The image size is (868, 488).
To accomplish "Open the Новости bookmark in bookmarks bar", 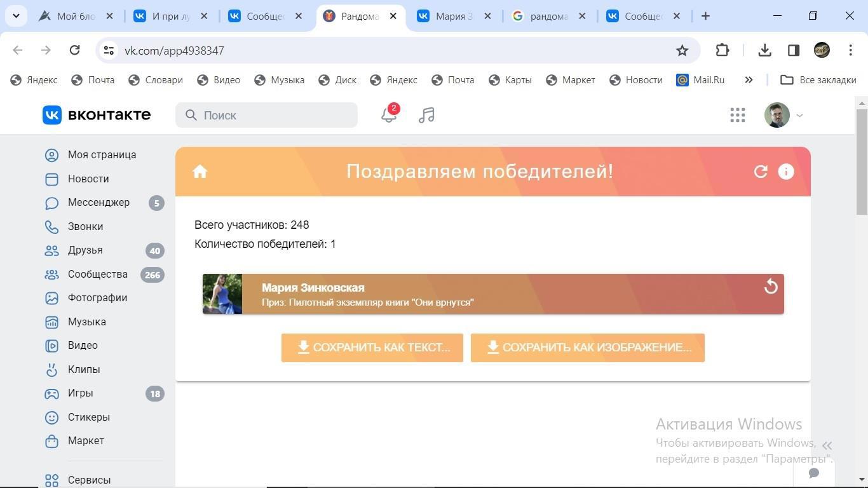I will tap(636, 80).
